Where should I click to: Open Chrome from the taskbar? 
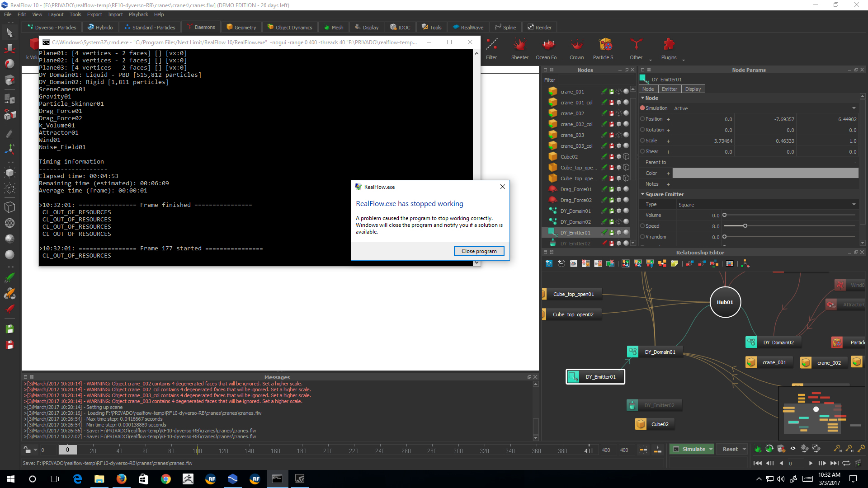[x=165, y=479]
